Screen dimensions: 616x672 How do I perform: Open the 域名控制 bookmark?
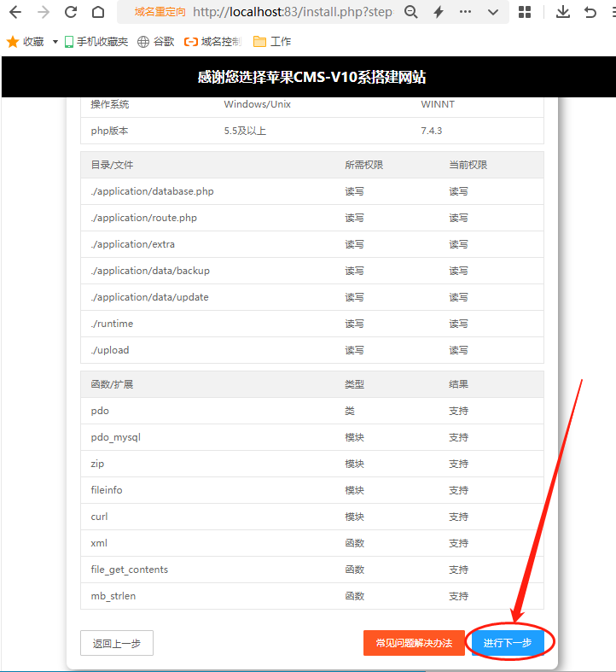(213, 42)
